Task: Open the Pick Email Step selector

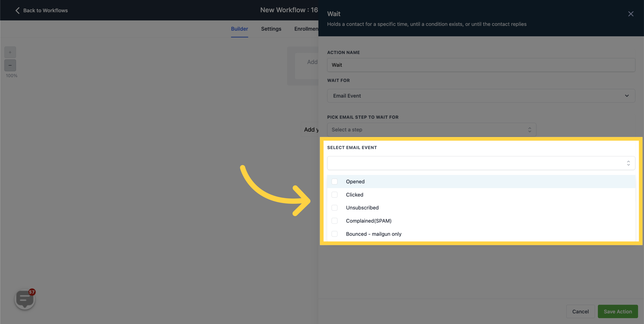Action: point(432,129)
